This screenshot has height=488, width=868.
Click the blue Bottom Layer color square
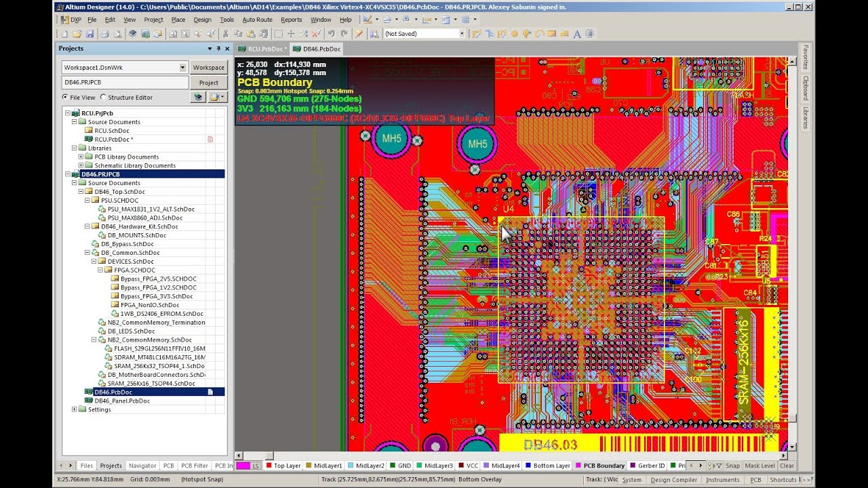click(x=528, y=466)
